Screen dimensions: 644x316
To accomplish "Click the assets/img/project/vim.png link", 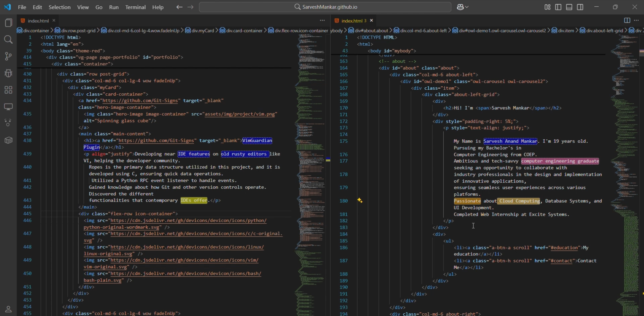I will pos(240,114).
